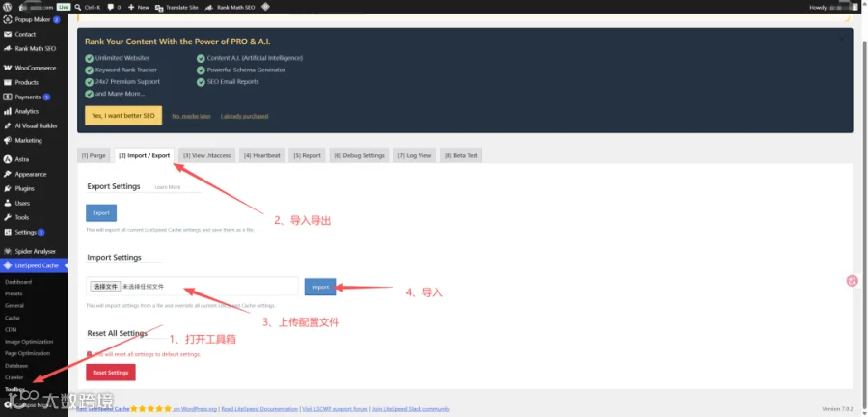Image resolution: width=868 pixels, height=417 pixels.
Task: Switch to the [1] Purge tab
Action: 94,155
